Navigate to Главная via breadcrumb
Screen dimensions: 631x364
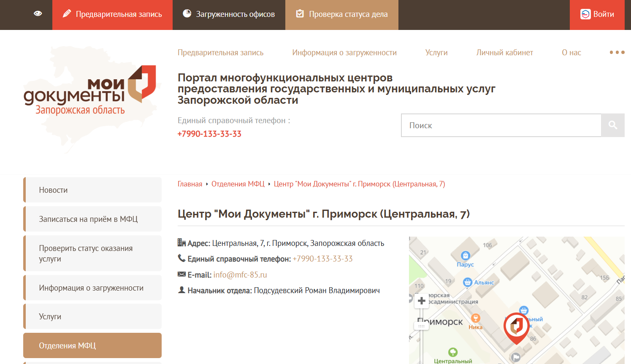[x=190, y=184]
